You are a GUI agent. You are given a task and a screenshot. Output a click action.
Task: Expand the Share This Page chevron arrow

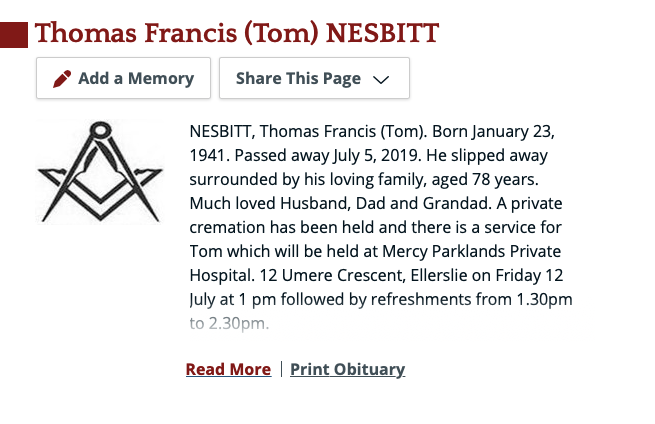[380, 80]
